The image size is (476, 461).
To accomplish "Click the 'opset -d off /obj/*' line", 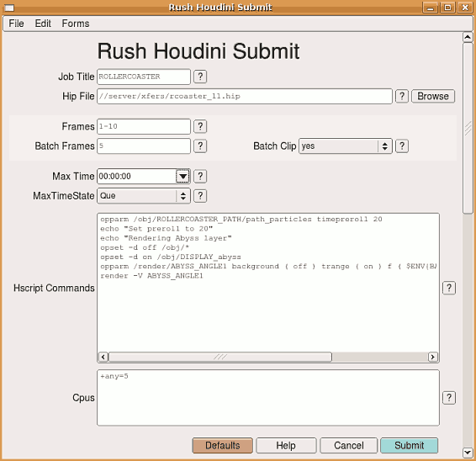I will tap(145, 247).
